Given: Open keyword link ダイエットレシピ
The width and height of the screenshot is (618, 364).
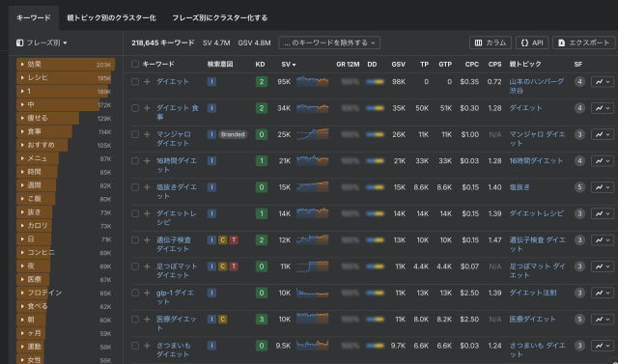Looking at the screenshot, I should click(x=176, y=217).
